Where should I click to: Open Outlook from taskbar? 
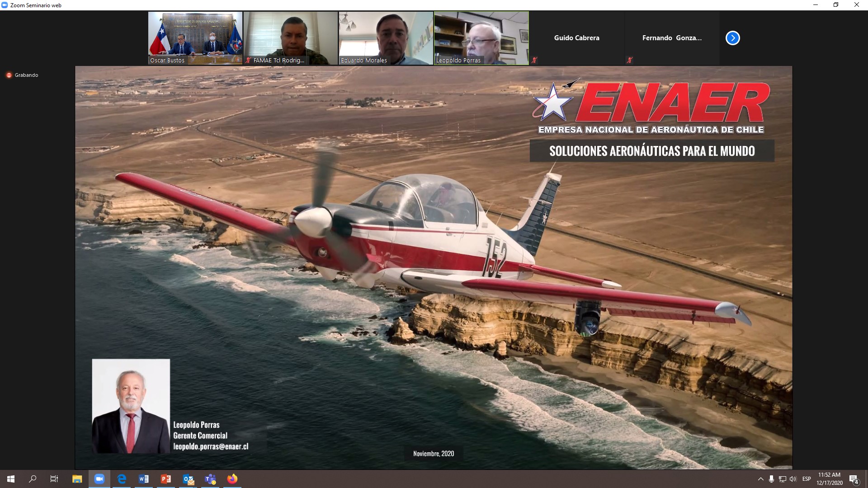coord(188,479)
